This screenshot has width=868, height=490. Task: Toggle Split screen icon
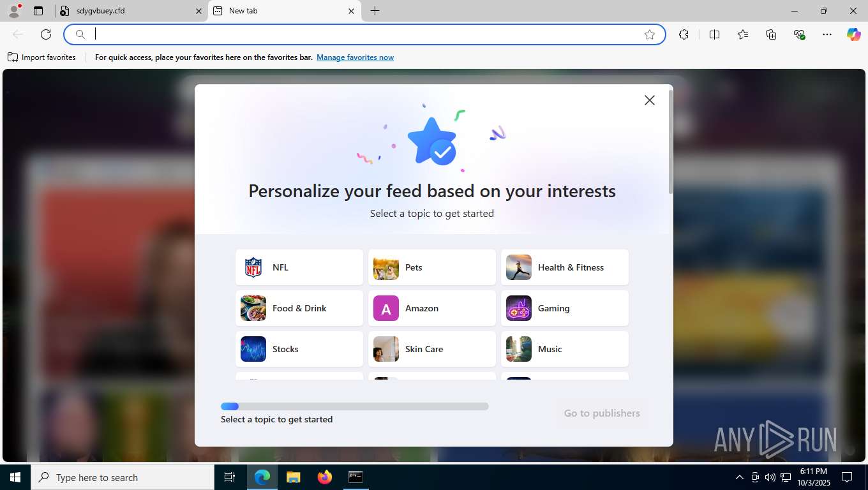(x=714, y=34)
